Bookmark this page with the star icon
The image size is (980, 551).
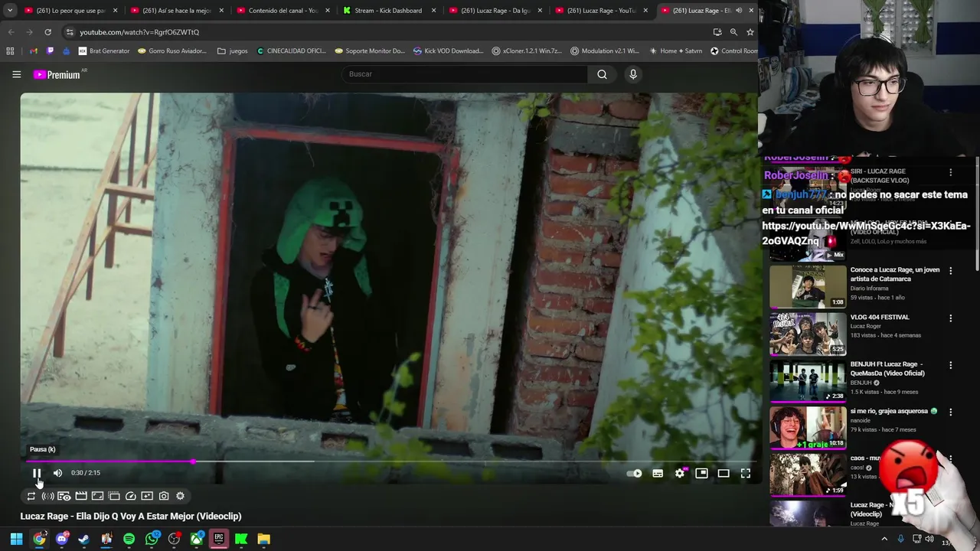(750, 32)
